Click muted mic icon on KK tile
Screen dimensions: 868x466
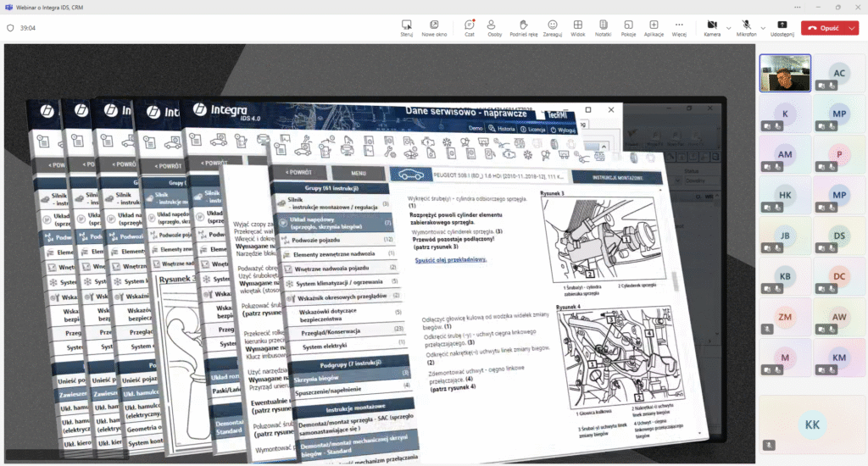coord(769,445)
